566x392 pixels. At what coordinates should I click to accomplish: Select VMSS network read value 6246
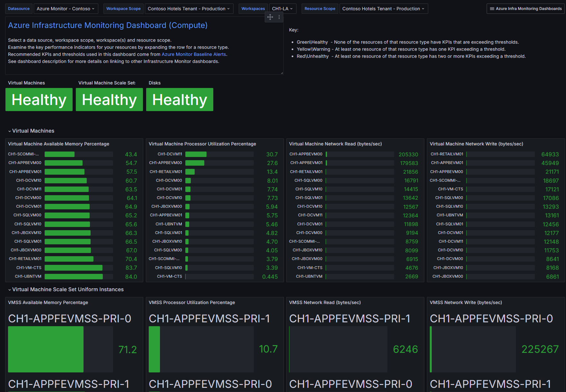405,349
